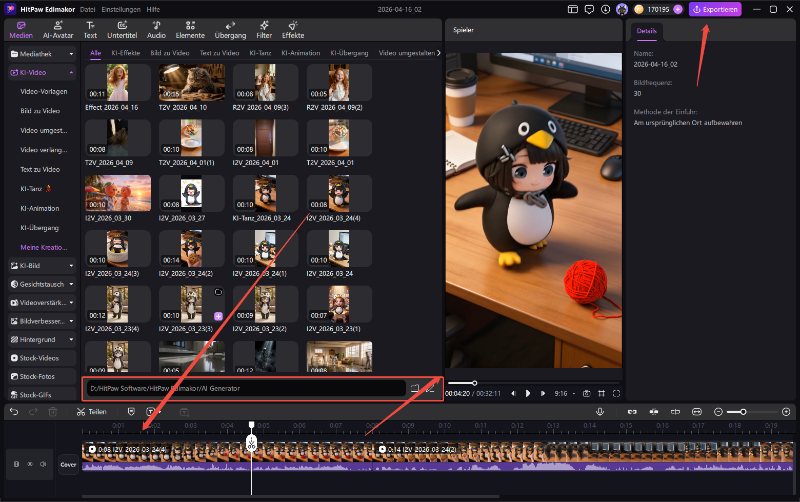This screenshot has height=502, width=800.
Task: Open the download center icon
Action: tap(605, 9)
